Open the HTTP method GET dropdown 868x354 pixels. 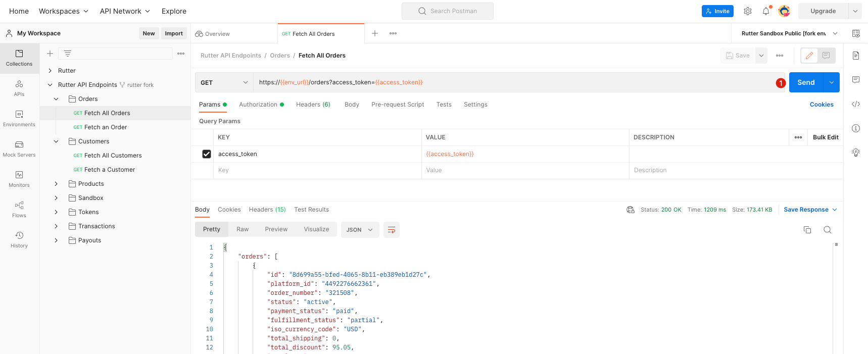click(224, 82)
